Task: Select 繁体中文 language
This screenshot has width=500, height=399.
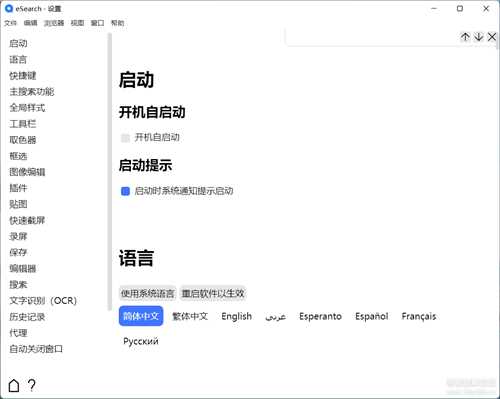Action: (x=190, y=316)
